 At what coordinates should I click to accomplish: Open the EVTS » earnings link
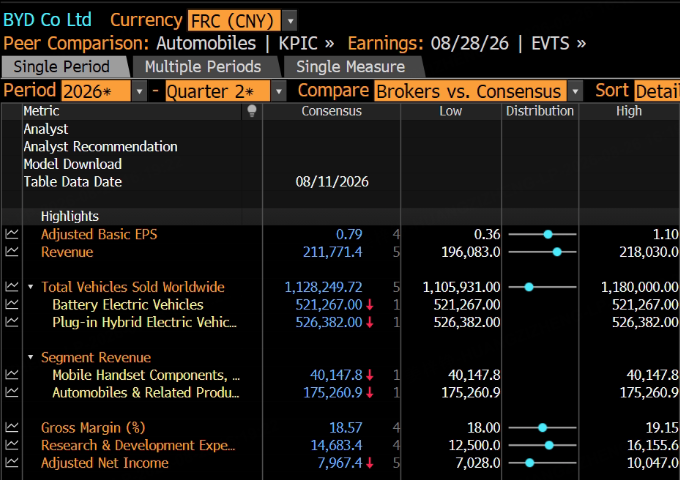559,43
